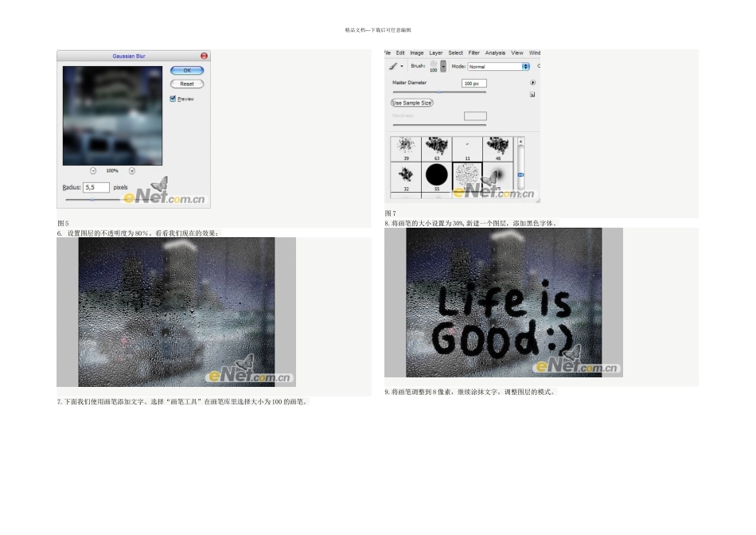Open the Layer menu
This screenshot has width=756, height=535.
(x=436, y=53)
